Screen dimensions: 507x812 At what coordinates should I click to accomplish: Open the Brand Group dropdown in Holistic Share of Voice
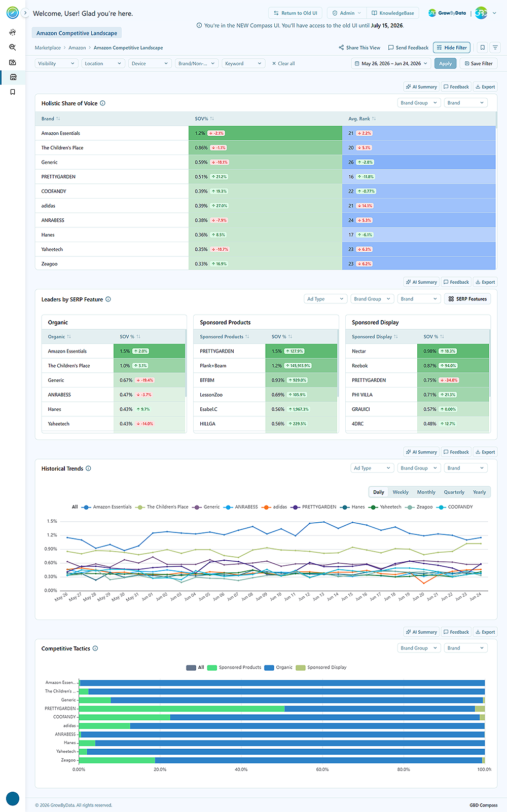pos(419,103)
